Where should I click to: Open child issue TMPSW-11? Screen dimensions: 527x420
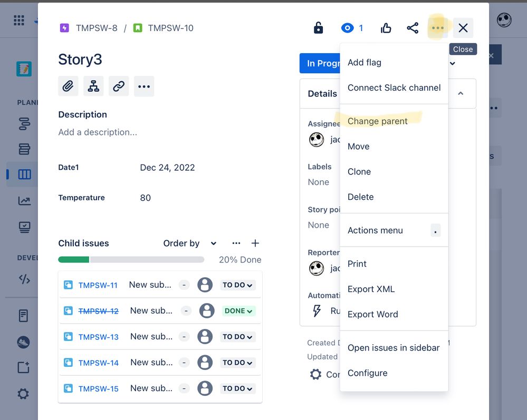[x=98, y=285]
